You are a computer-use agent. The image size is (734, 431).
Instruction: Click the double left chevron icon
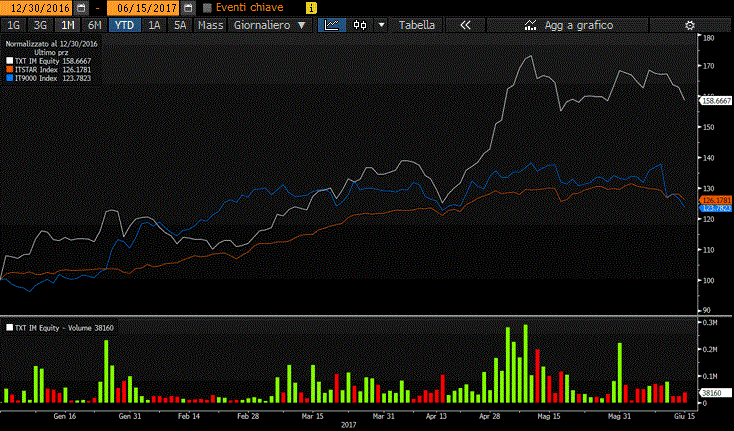point(464,24)
